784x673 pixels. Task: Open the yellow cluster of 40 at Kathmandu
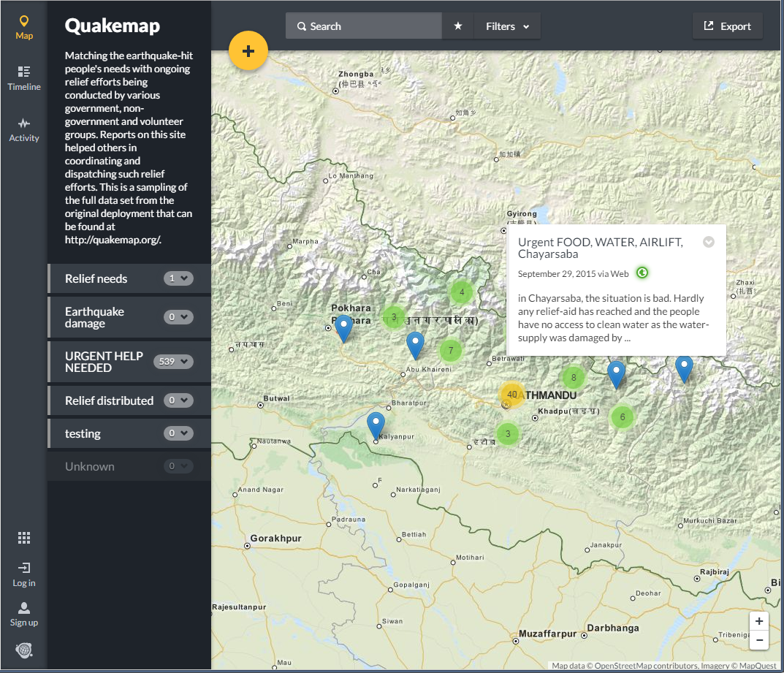tap(511, 395)
